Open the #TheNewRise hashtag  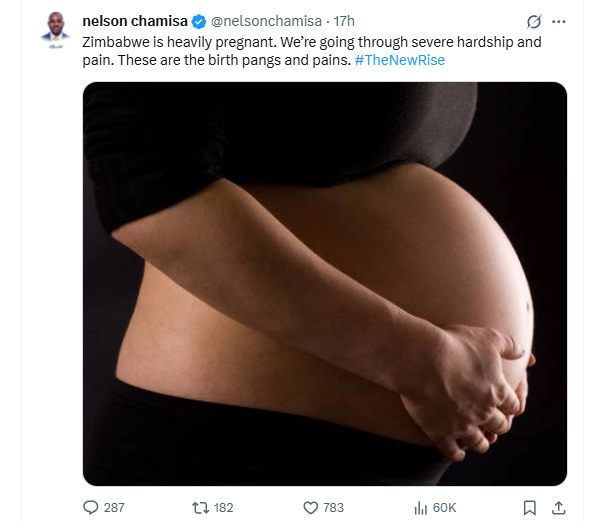click(400, 60)
